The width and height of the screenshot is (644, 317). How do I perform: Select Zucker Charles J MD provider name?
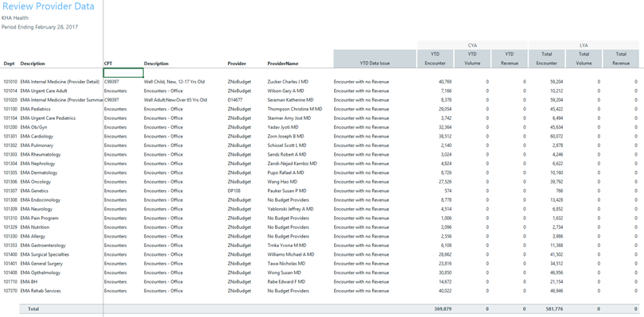(289, 82)
